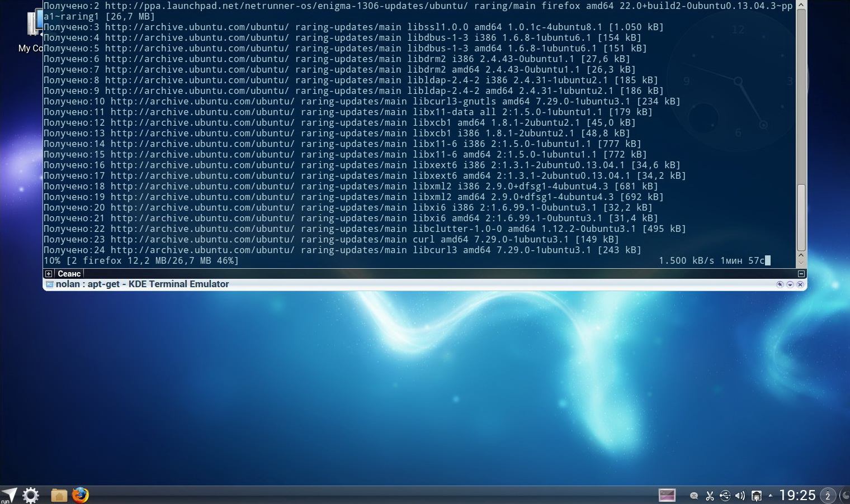Viewport: 850px width, 504px height.
Task: Click the 'a1~raring1 [26,7 MB]' line
Action: coord(99,16)
